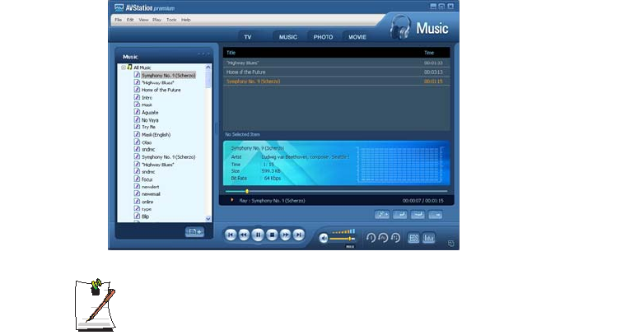Toggle the rightmost circular-arrow play mode icon
This screenshot has height=335, width=644.
[395, 238]
